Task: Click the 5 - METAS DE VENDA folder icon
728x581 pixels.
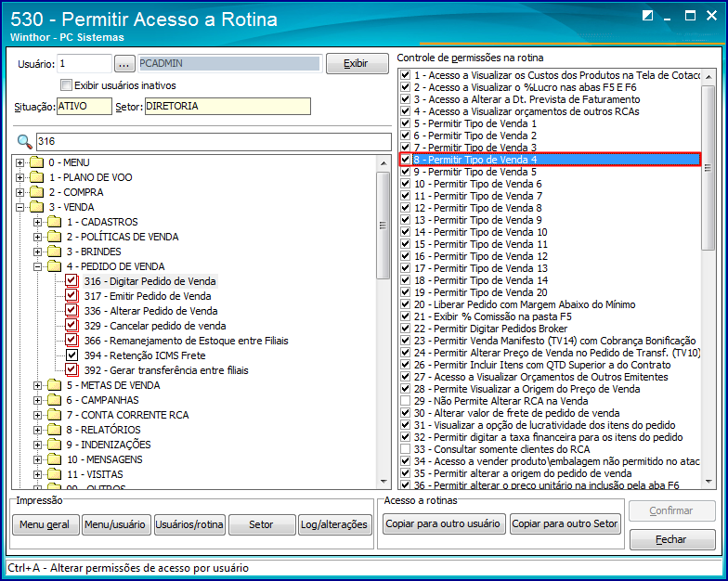Action: pos(54,385)
